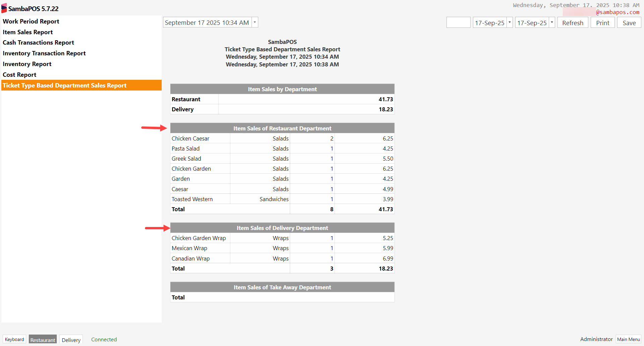The image size is (644, 346).
Task: Click the SambaPOS logo icon
Action: click(x=4, y=8)
